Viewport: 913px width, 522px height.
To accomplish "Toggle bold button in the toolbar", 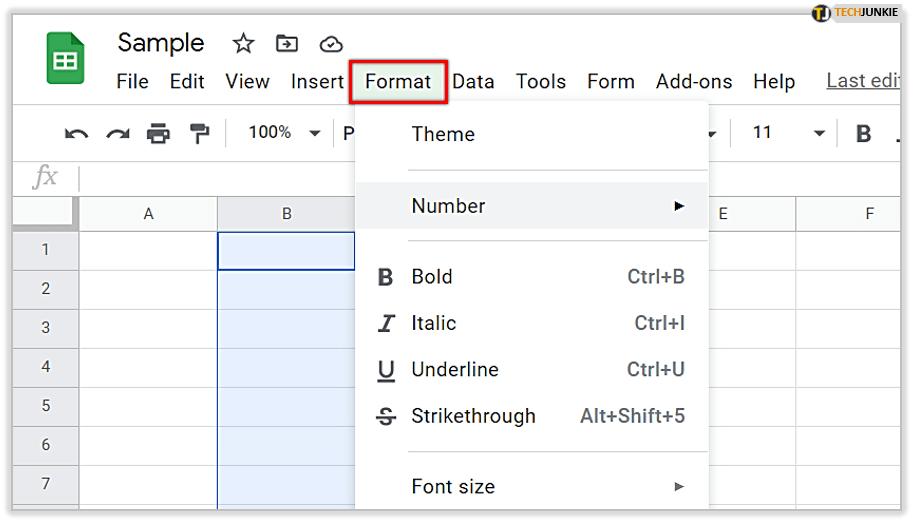I will [864, 133].
